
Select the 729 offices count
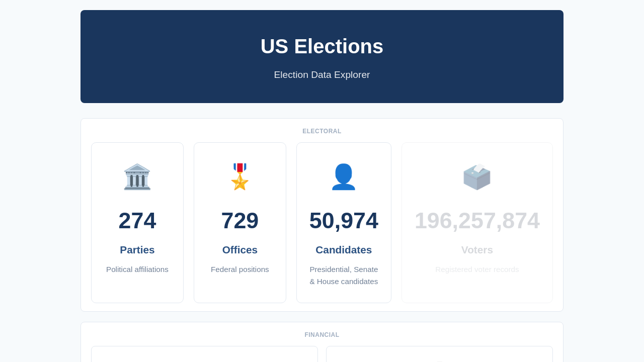[x=240, y=220]
